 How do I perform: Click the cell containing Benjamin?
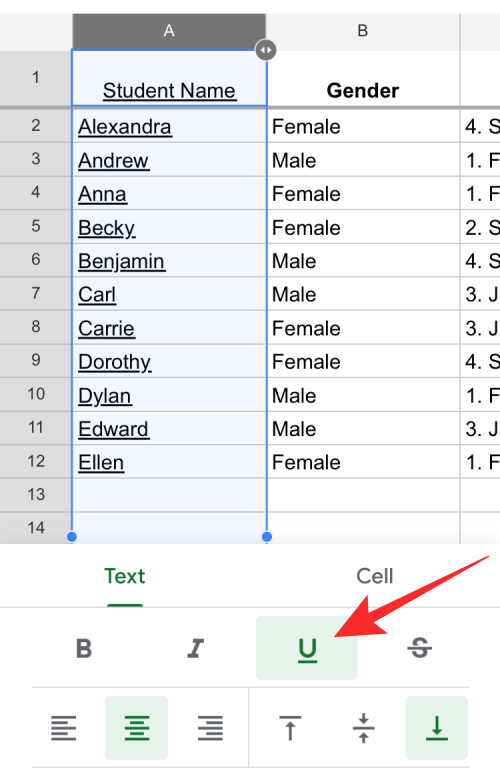click(x=169, y=260)
